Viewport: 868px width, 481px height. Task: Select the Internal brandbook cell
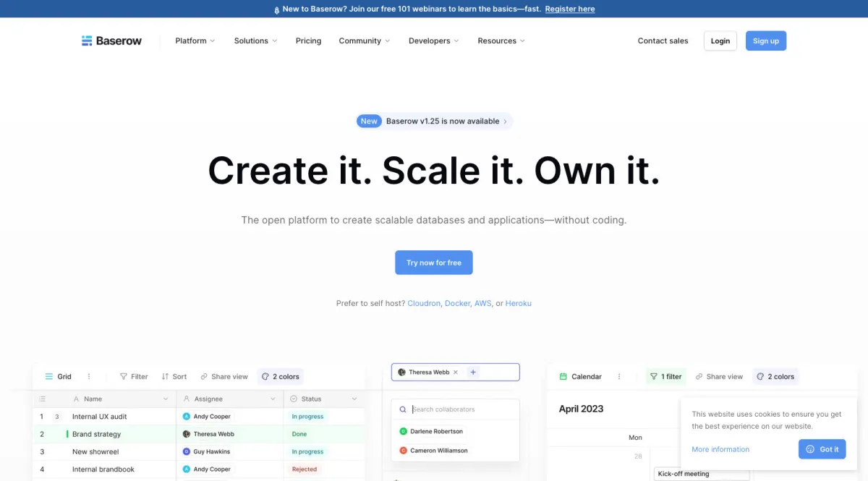[x=103, y=469]
